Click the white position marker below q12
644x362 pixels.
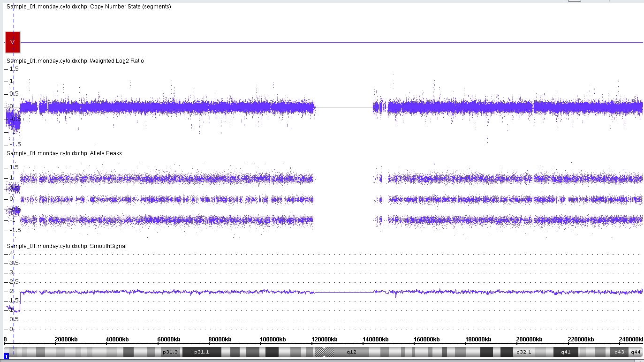(324, 357)
